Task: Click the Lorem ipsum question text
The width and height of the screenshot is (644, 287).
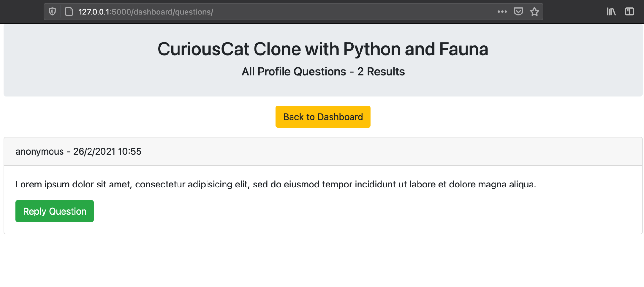Action: [276, 184]
